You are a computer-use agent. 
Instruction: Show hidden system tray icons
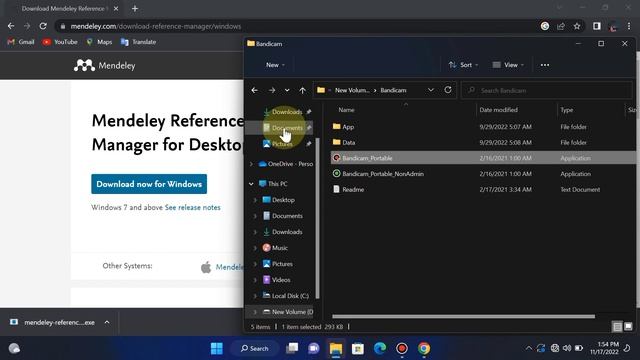click(529, 348)
